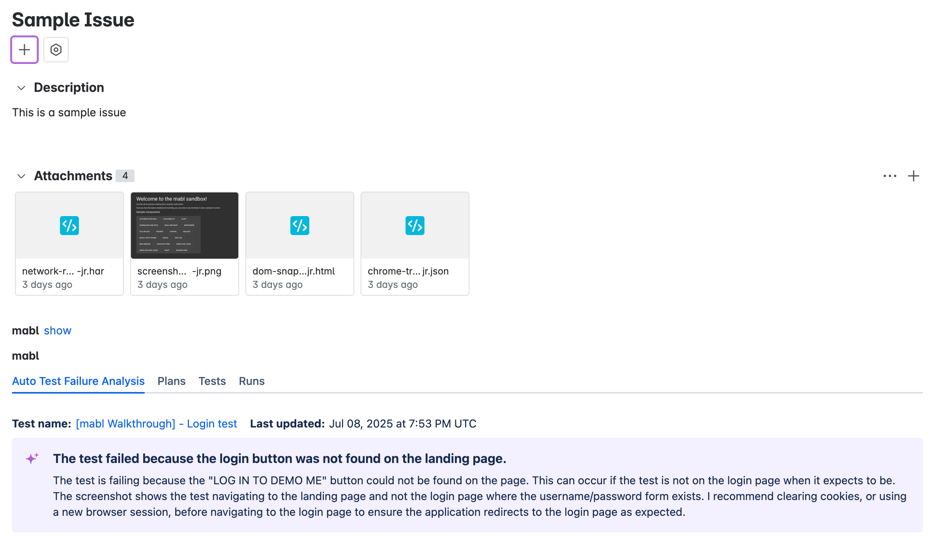Viewport: 931px width, 560px height.
Task: Switch to the Plans tab
Action: coord(172,381)
